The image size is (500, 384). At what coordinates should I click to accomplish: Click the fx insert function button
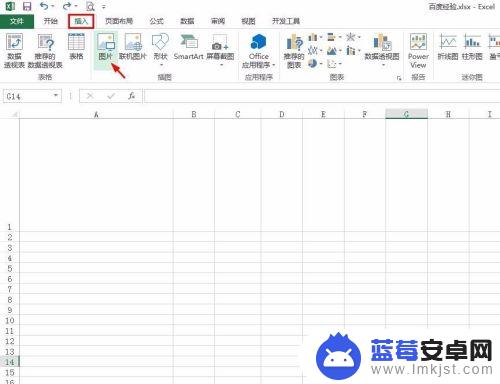tap(132, 96)
